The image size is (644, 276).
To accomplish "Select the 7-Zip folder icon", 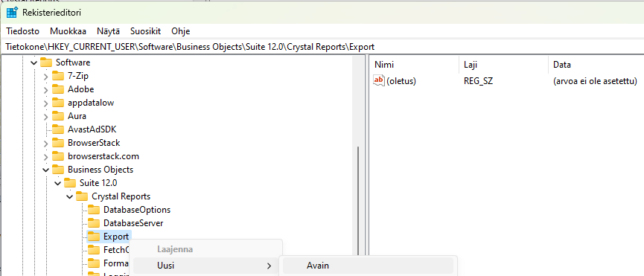I will coord(58,76).
